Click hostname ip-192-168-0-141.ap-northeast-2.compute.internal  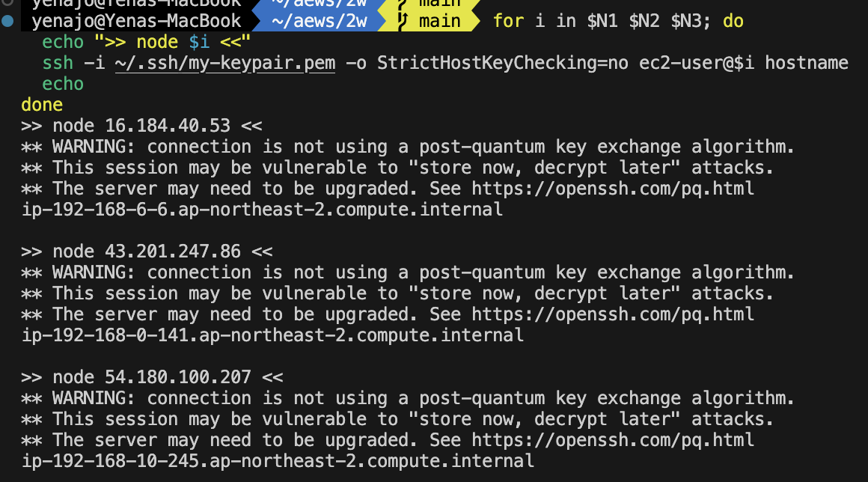(272, 335)
